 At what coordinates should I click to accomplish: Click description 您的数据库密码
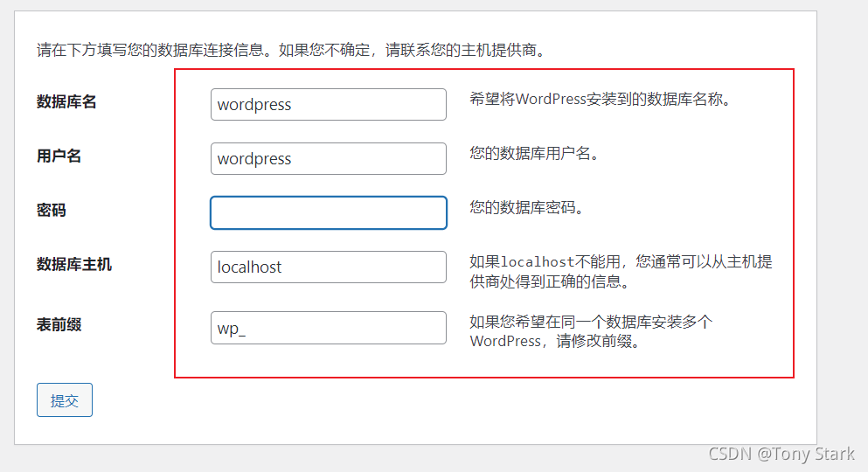527,207
